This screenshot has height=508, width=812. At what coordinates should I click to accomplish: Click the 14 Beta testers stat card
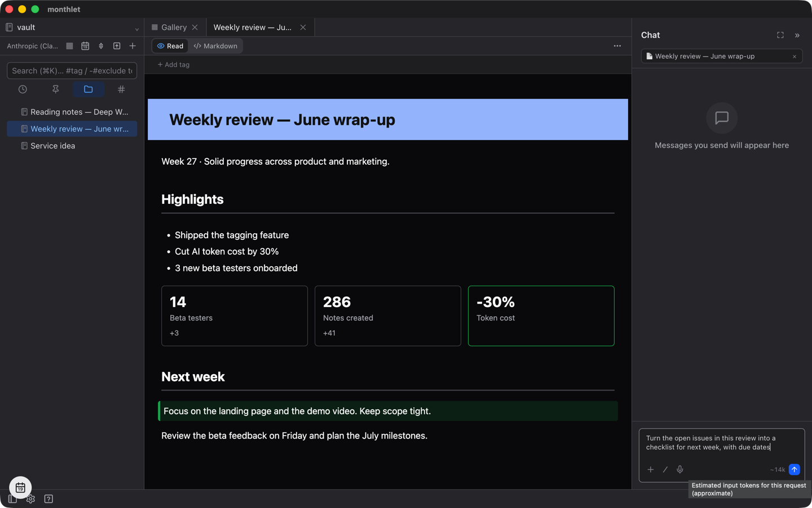[235, 316]
